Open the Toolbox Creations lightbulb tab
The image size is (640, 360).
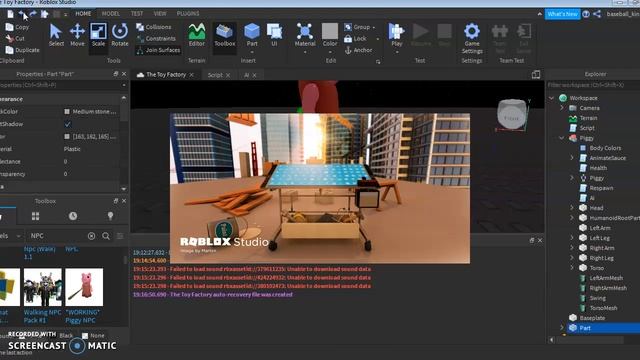(x=110, y=216)
